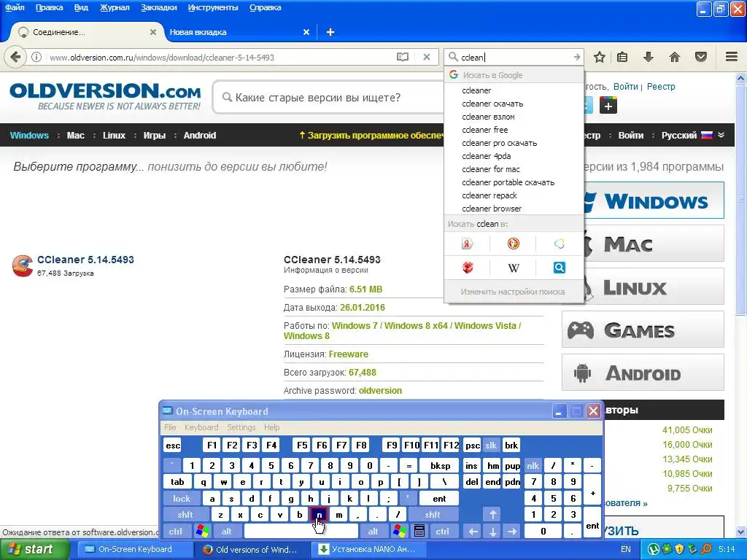Click the Games category banner
Viewport: 747px width, 560px height.
point(643,330)
